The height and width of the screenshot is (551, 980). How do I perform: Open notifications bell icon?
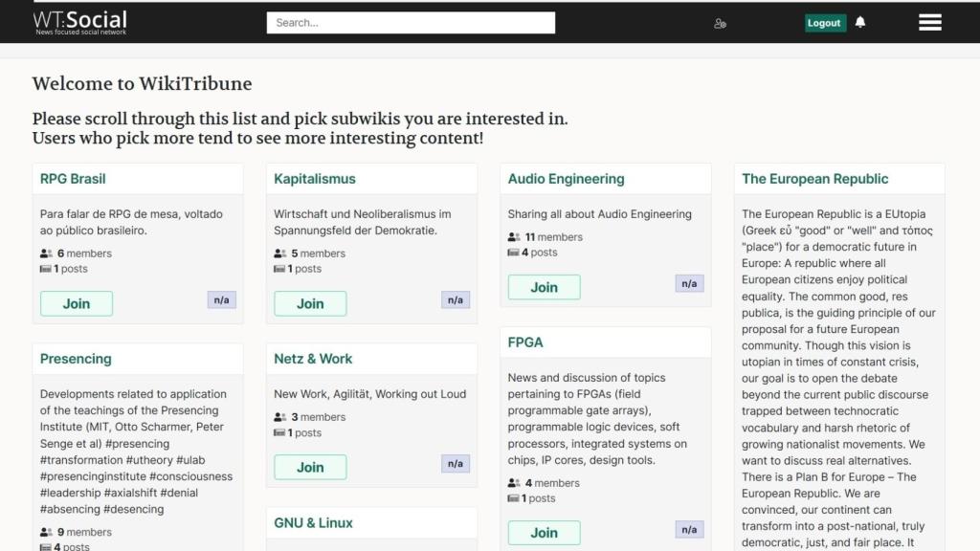[860, 23]
